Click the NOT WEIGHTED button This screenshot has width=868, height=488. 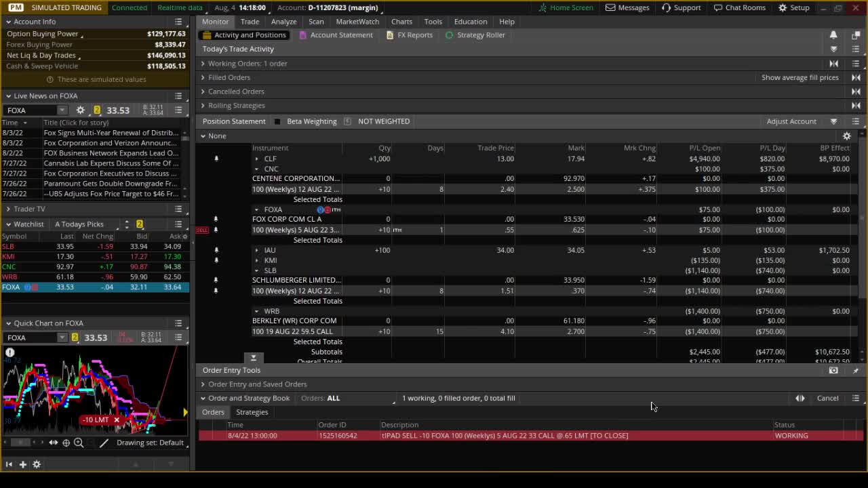384,121
